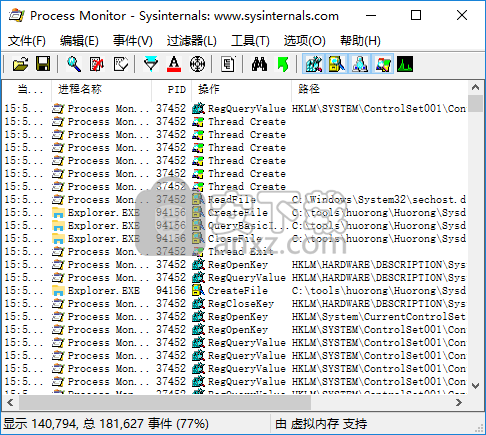This screenshot has width=486, height=435.
Task: Open the 文件(F) menu
Action: pos(26,41)
